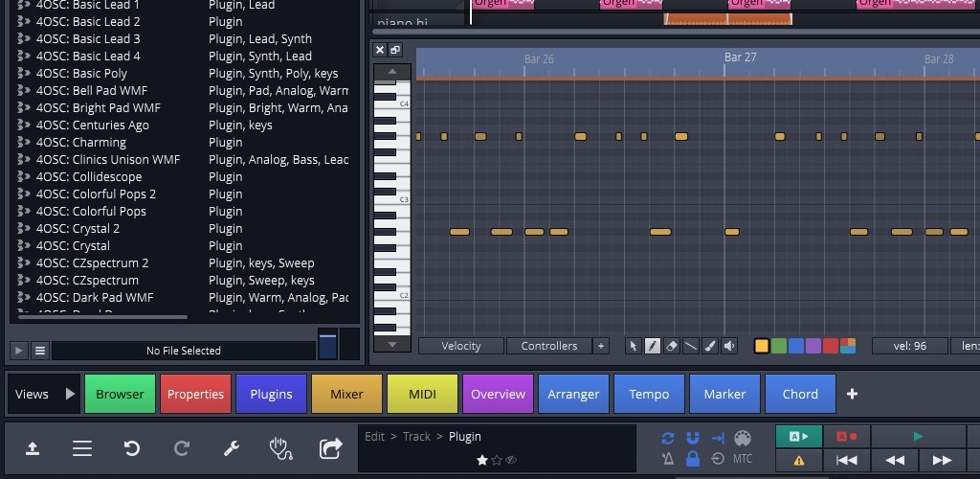Screen dimensions: 980x479
Task: Toggle the metronome click icon
Action: click(668, 459)
